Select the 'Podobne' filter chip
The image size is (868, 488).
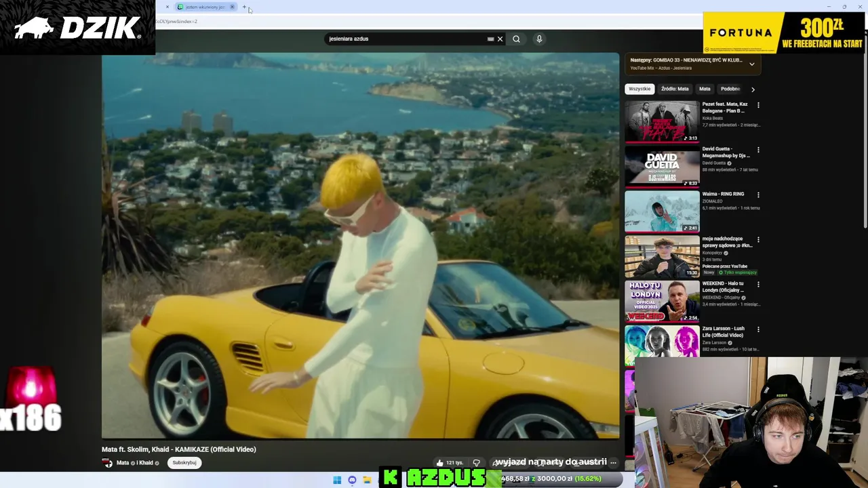730,89
